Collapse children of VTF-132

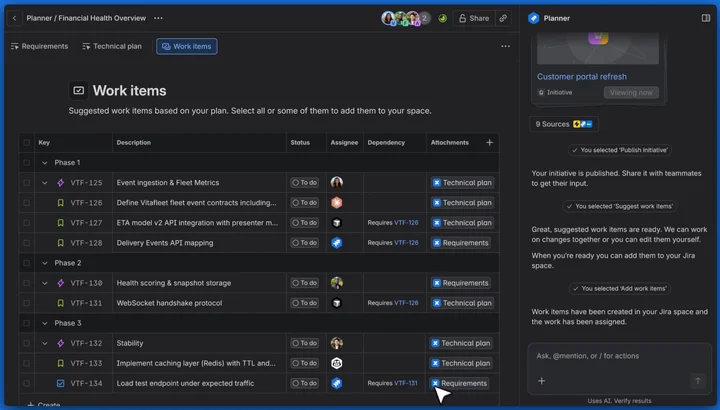[x=45, y=343]
